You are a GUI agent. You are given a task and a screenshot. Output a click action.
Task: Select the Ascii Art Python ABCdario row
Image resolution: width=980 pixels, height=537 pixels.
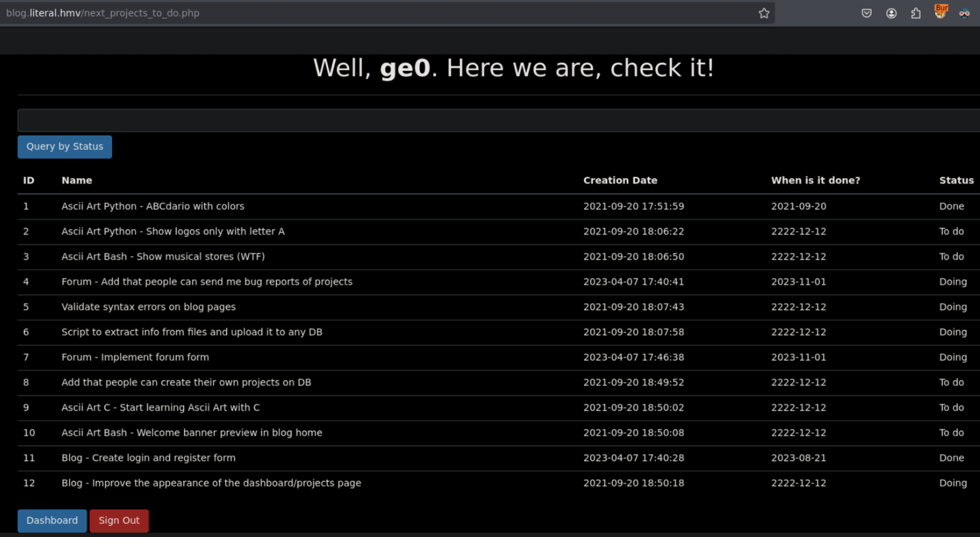153,207
